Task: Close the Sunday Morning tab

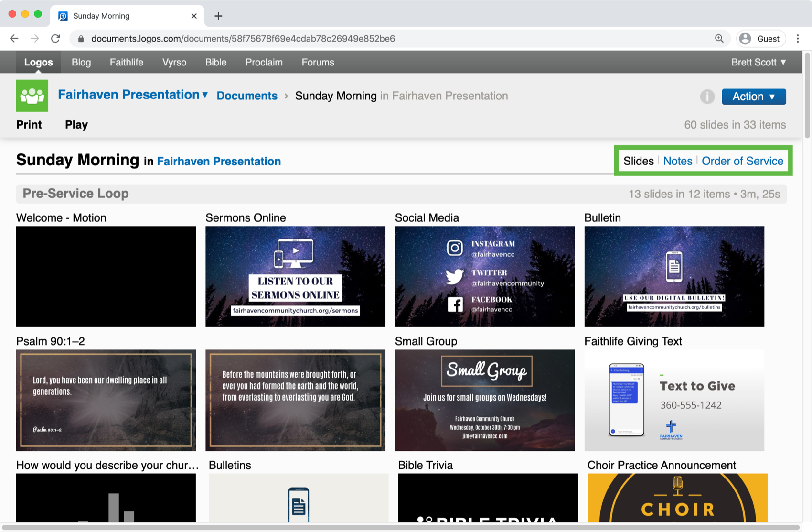Action: (194, 16)
